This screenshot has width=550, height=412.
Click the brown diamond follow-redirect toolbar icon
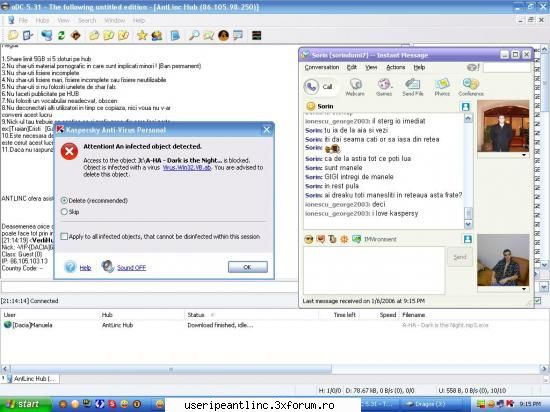(x=76, y=35)
